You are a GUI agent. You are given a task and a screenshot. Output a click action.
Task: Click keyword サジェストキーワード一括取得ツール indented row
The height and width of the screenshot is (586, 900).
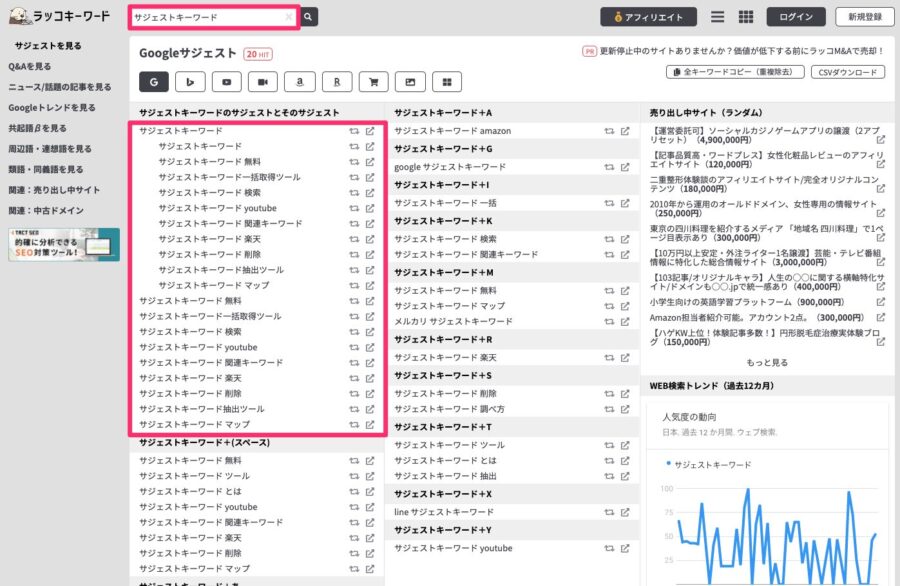tap(230, 177)
